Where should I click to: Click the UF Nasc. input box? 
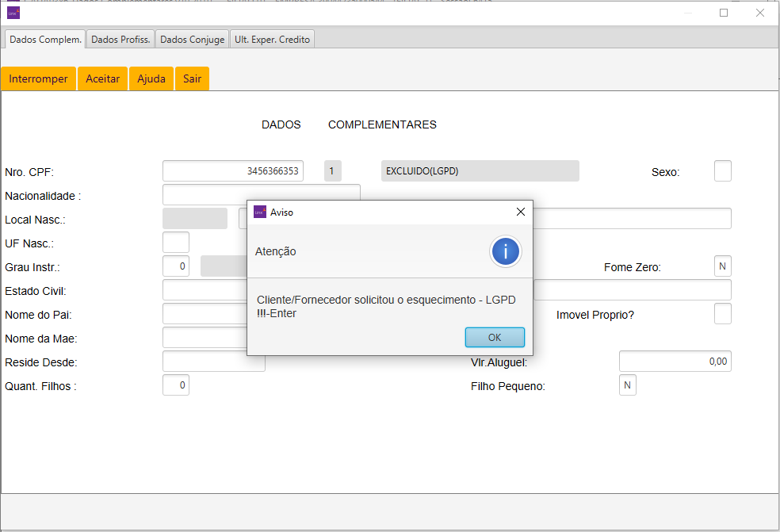[x=176, y=243]
